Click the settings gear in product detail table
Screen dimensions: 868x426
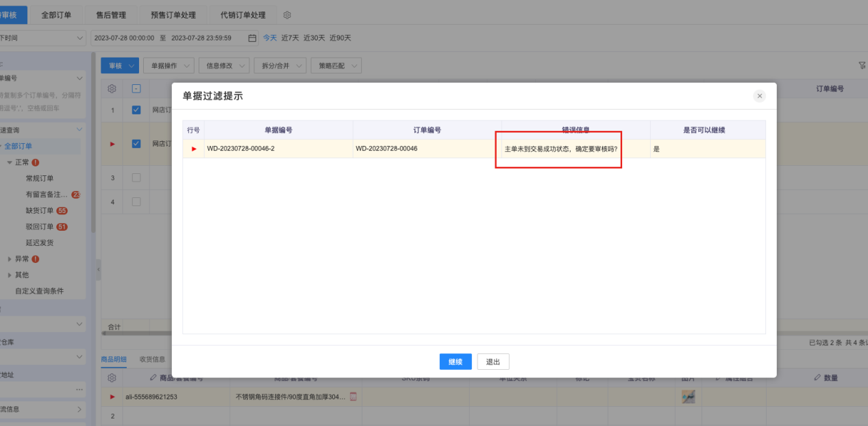pos(112,377)
